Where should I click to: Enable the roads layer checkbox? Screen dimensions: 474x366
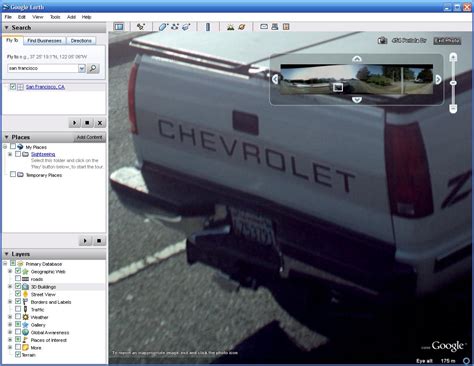pyautogui.click(x=18, y=279)
